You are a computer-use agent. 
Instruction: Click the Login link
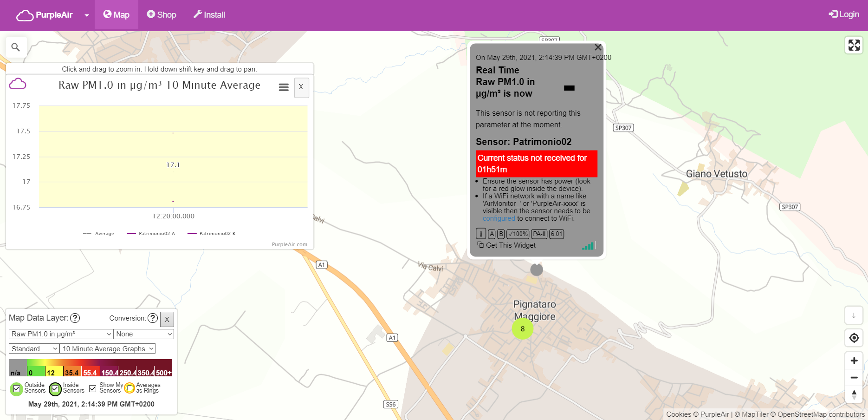point(844,14)
